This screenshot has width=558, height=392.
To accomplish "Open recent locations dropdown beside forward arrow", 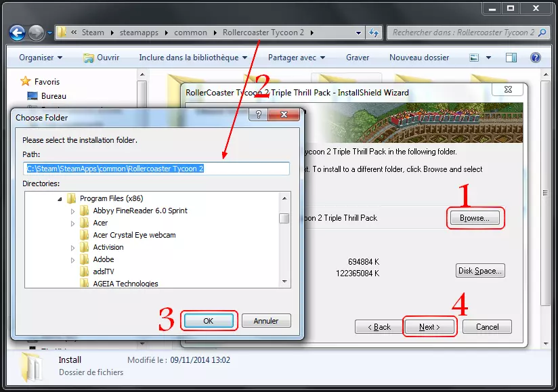I will point(49,33).
